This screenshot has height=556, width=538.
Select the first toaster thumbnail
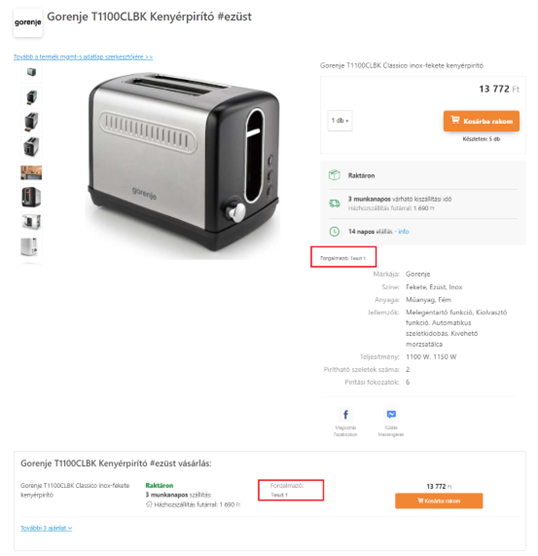31,72
